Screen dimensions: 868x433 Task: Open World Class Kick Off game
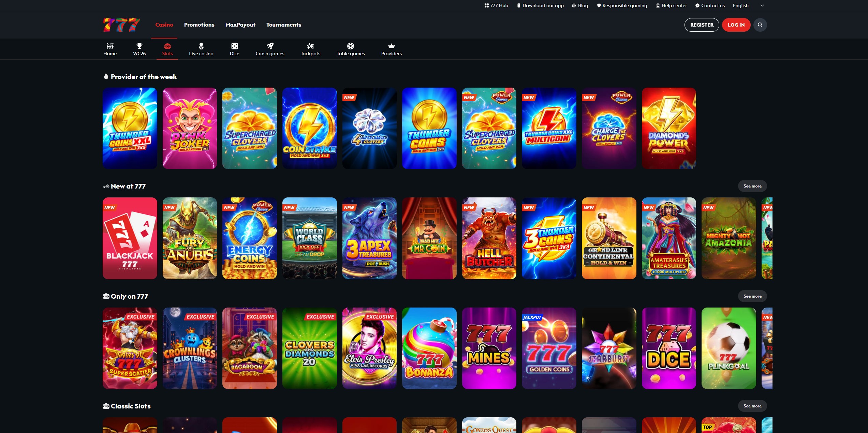pyautogui.click(x=310, y=238)
